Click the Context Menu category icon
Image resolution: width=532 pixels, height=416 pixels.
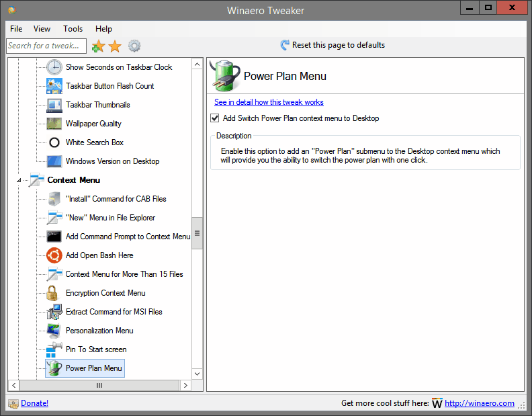pyautogui.click(x=36, y=180)
